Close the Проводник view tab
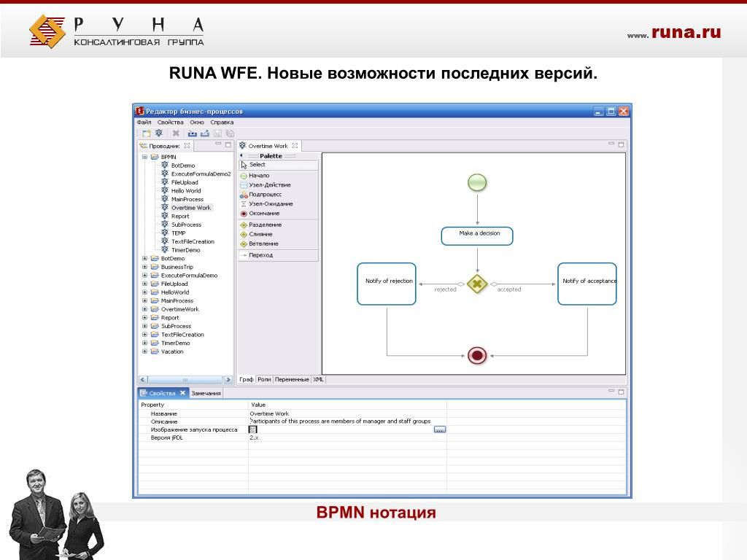The width and height of the screenshot is (747, 560). (x=187, y=146)
